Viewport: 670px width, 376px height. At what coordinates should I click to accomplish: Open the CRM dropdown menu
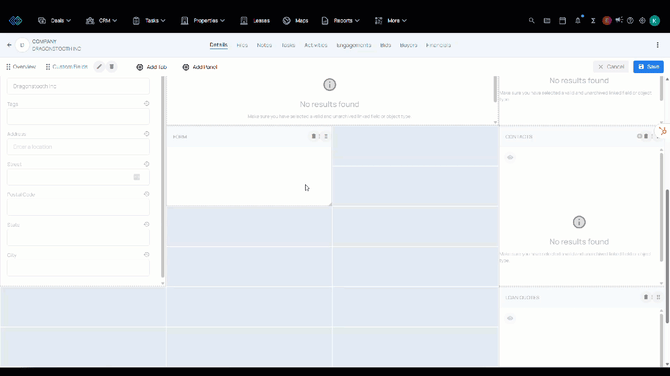101,21
